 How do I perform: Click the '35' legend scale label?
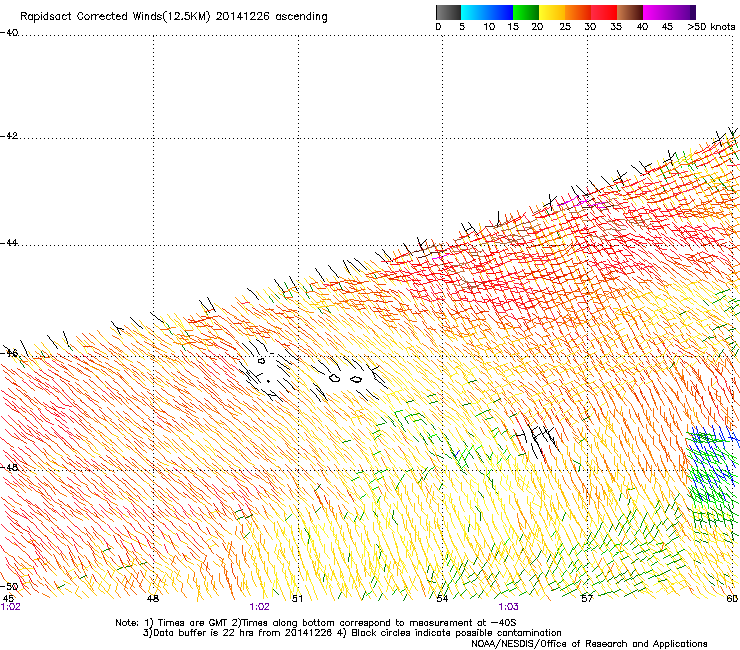tap(616, 27)
